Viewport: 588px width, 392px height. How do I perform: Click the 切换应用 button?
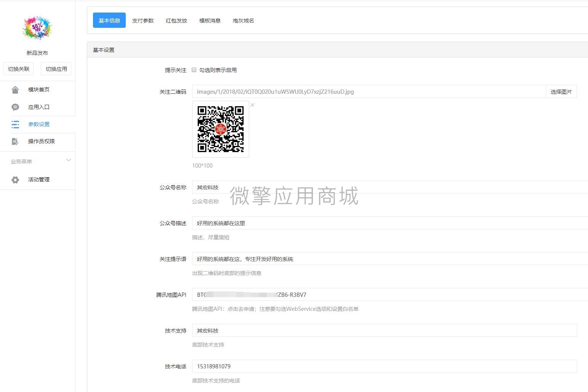pos(56,69)
